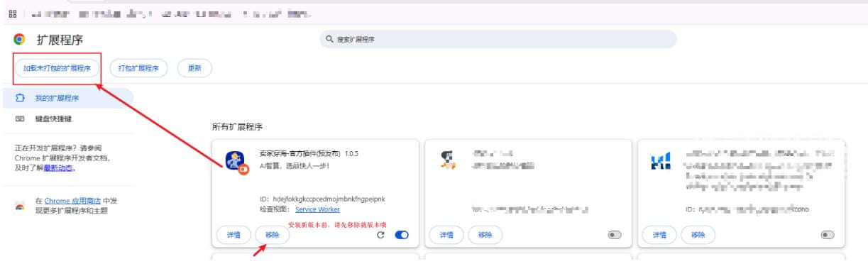Click 移除 for 卖家穿海 extension
This screenshot has height=276, width=868.
(x=272, y=235)
